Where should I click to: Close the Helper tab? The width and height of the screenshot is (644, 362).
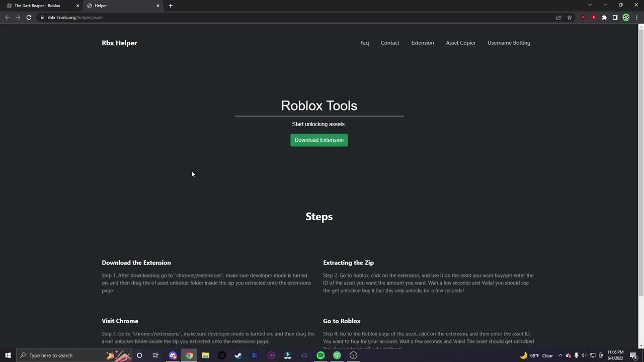[158, 6]
